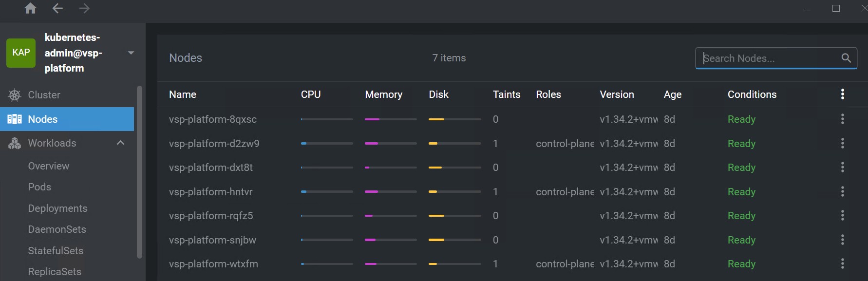Select the Nodes sidebar item
The image size is (868, 281).
[x=67, y=119]
